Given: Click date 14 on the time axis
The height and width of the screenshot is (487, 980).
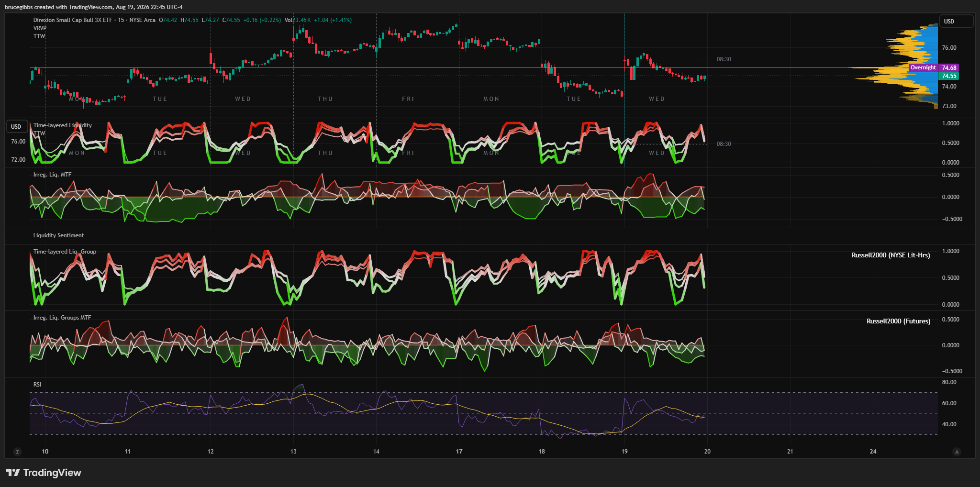Looking at the screenshot, I should 377,452.
